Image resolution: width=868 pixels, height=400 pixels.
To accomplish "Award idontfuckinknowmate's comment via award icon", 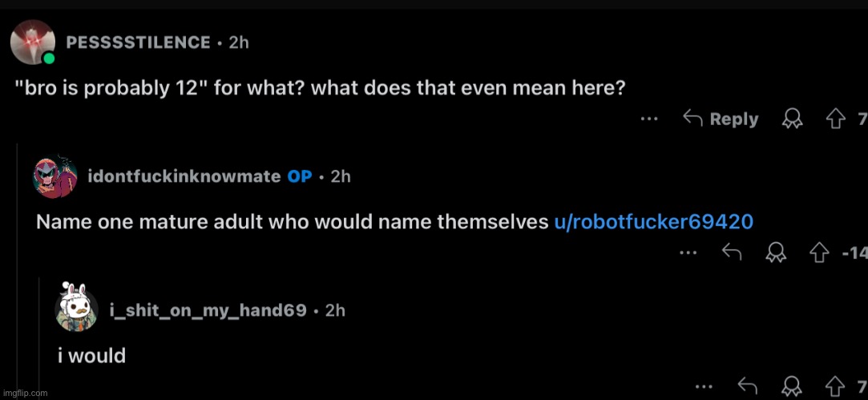I will (x=776, y=253).
